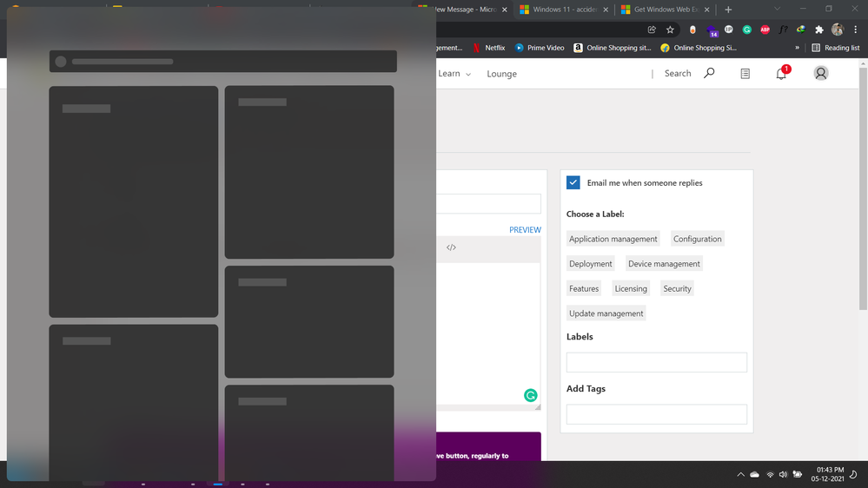The height and width of the screenshot is (488, 868).
Task: Open the f? font finder extension
Action: [x=784, y=30]
